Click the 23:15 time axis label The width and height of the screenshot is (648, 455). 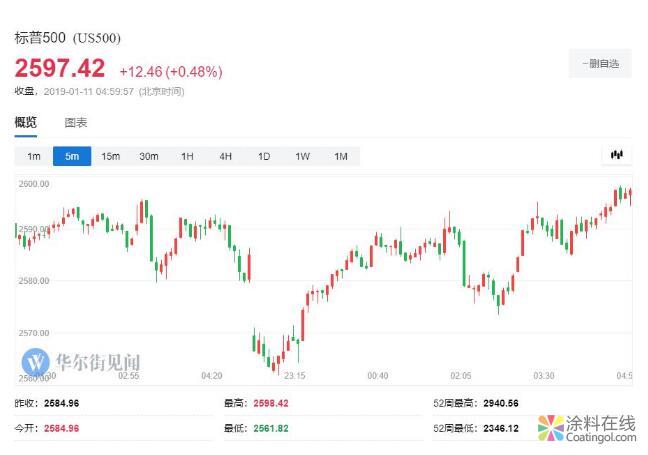click(x=294, y=376)
